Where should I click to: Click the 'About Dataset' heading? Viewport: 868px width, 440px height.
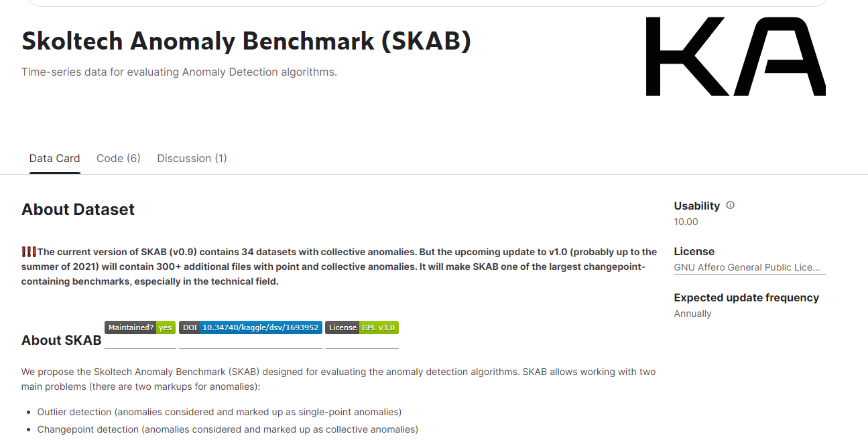[x=78, y=209]
